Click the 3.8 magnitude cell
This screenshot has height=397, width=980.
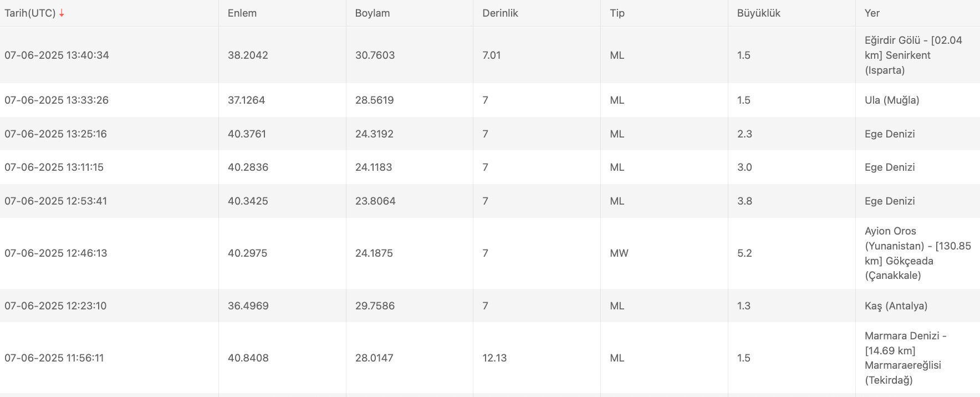(744, 201)
